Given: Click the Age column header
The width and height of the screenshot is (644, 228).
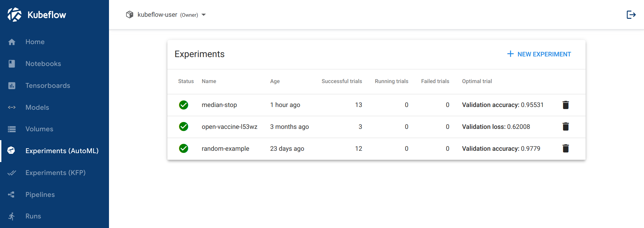Looking at the screenshot, I should click(275, 81).
